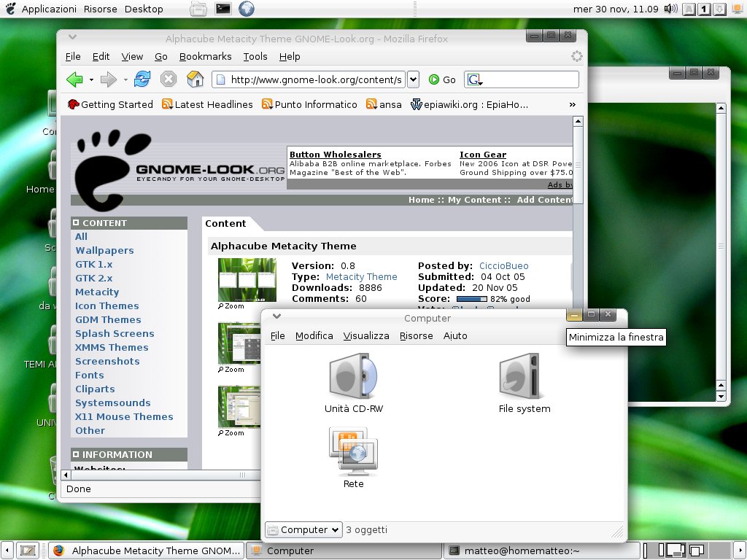Screen dimensions: 747x560
Task: Click the Icon Themes category link
Action: [107, 306]
